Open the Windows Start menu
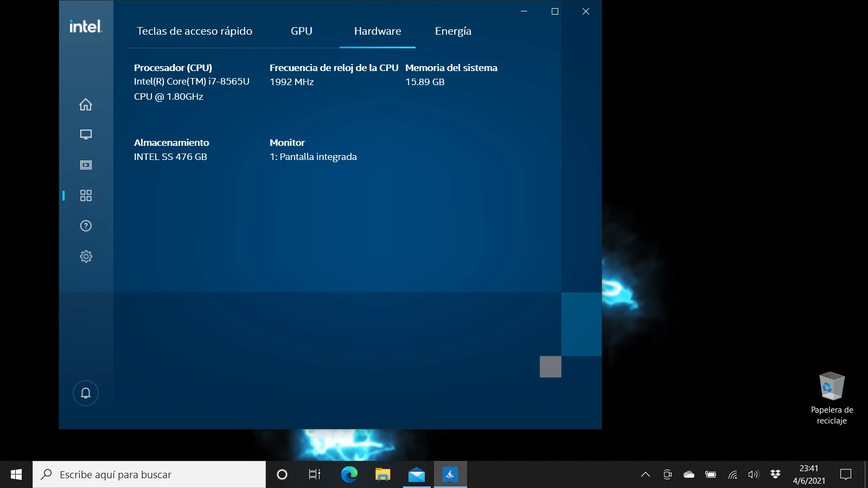 16,474
